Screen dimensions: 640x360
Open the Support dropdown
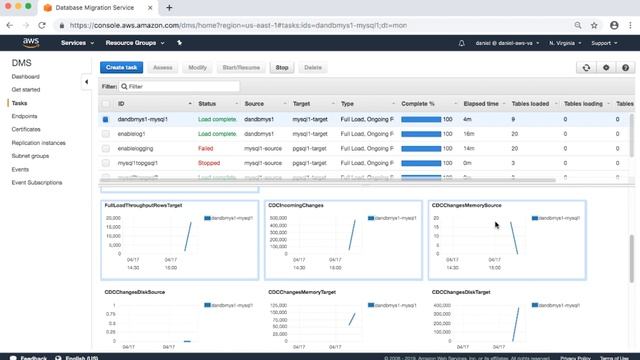(604, 43)
